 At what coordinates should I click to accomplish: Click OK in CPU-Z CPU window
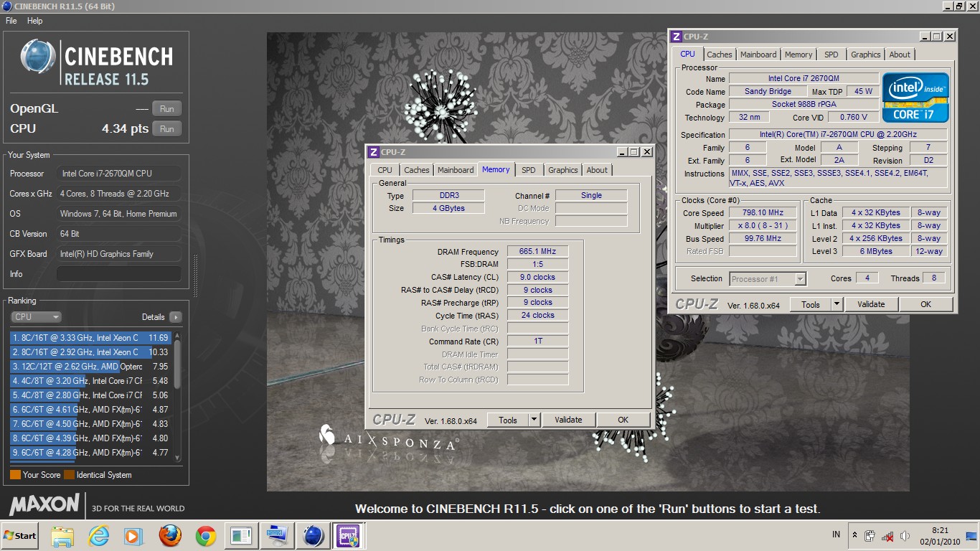[925, 305]
